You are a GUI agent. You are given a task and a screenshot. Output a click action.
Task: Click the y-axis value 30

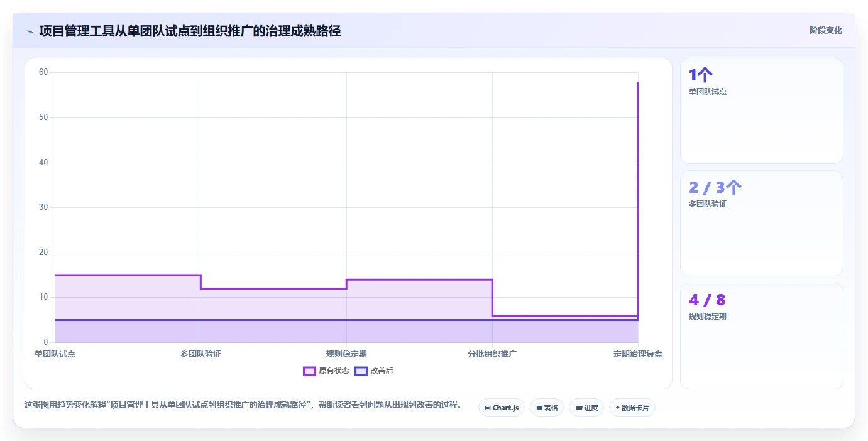coord(43,207)
